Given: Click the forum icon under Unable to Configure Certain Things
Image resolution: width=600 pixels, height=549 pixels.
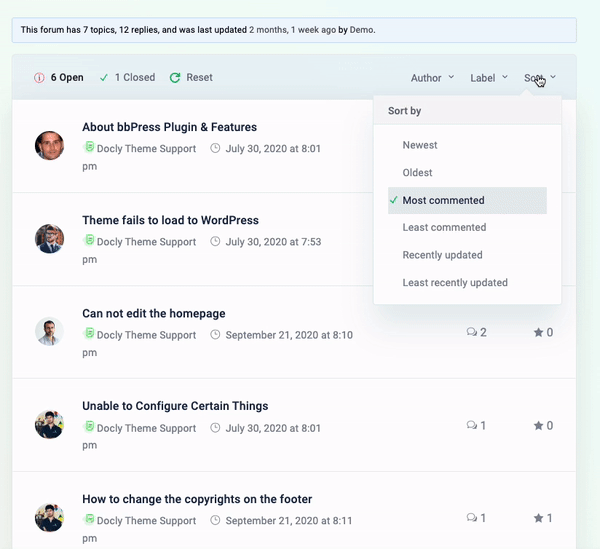Looking at the screenshot, I should pos(89,426).
